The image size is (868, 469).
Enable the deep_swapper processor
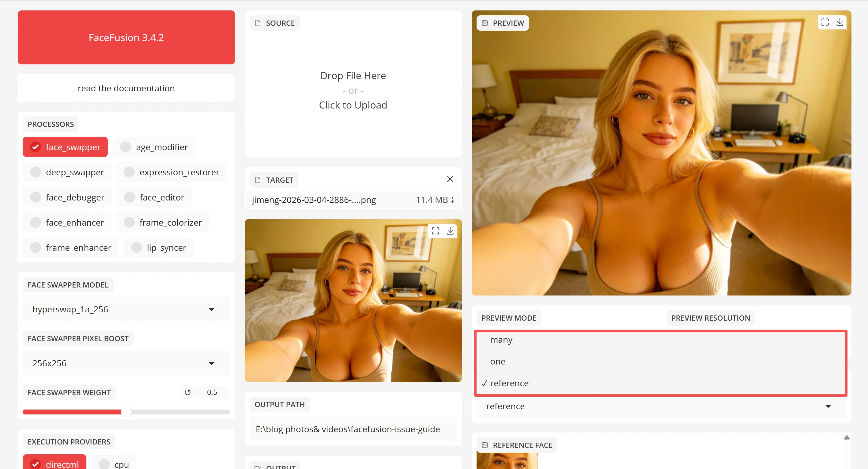[67, 172]
